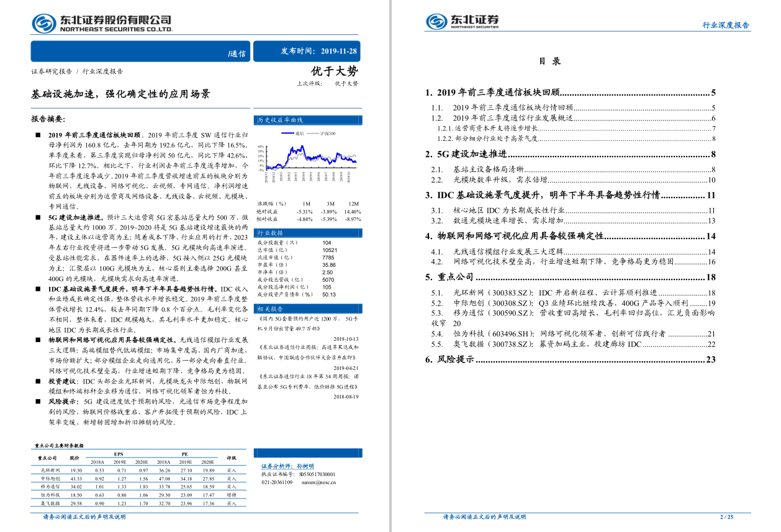Open related report '国内5G套餐预约用户近1200万'
The height and width of the screenshot is (532, 781).
click(x=308, y=323)
